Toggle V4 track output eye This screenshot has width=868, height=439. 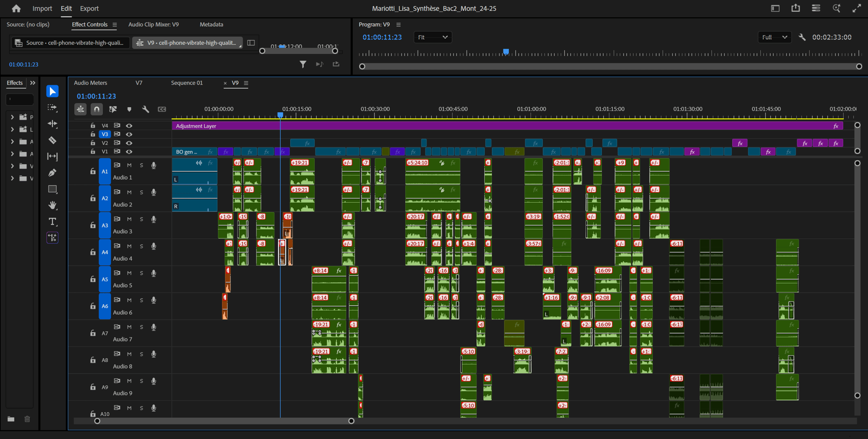click(x=129, y=126)
